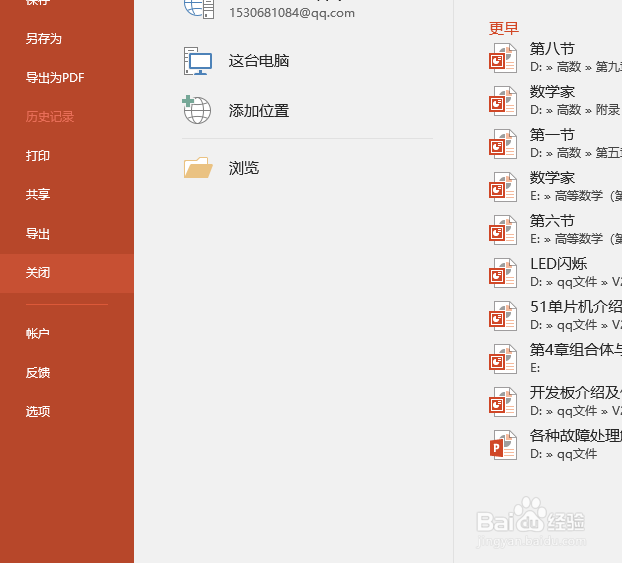
Task: Open 数学家 located in D: 高数 附录
Action: click(552, 92)
